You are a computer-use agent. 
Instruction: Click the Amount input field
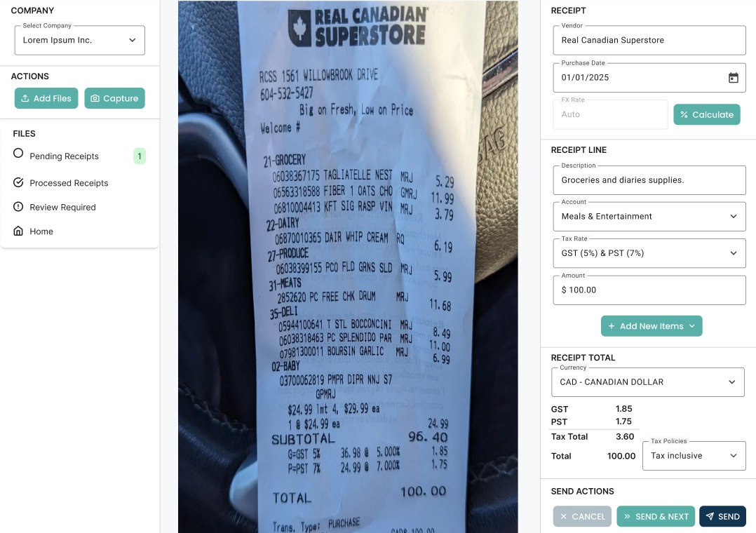coord(649,290)
